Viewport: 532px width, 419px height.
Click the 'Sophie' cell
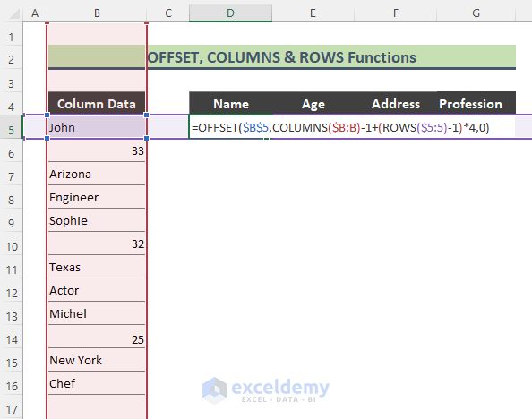point(97,220)
